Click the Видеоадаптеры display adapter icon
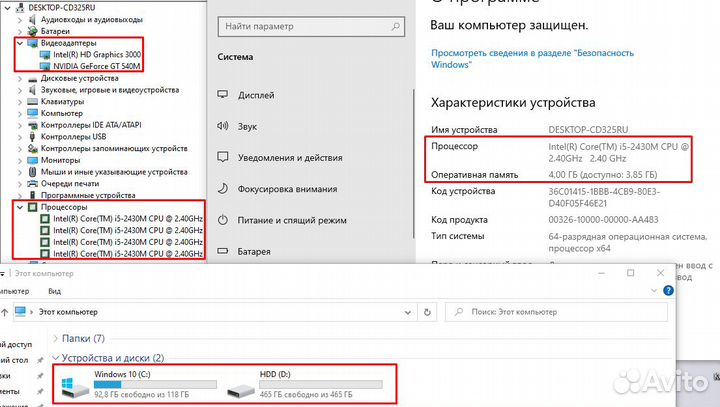 32,43
